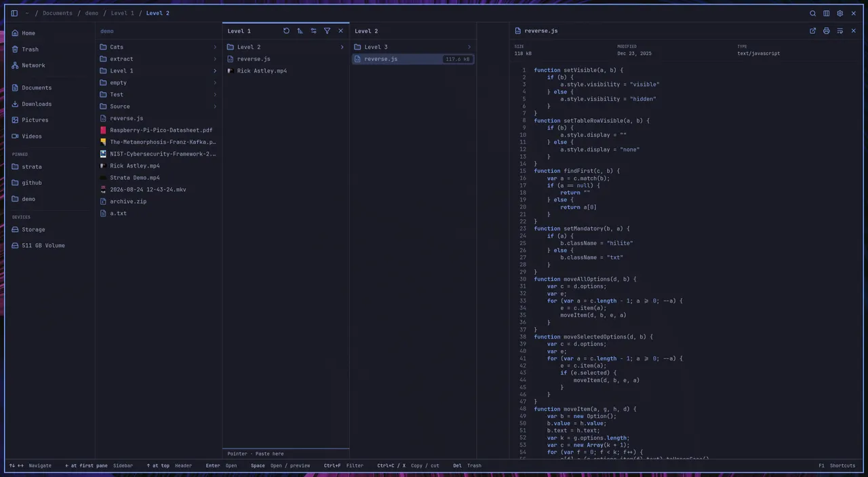Open the search magnifier icon in title bar
Viewport: 868px width, 477px height.
coord(813,13)
